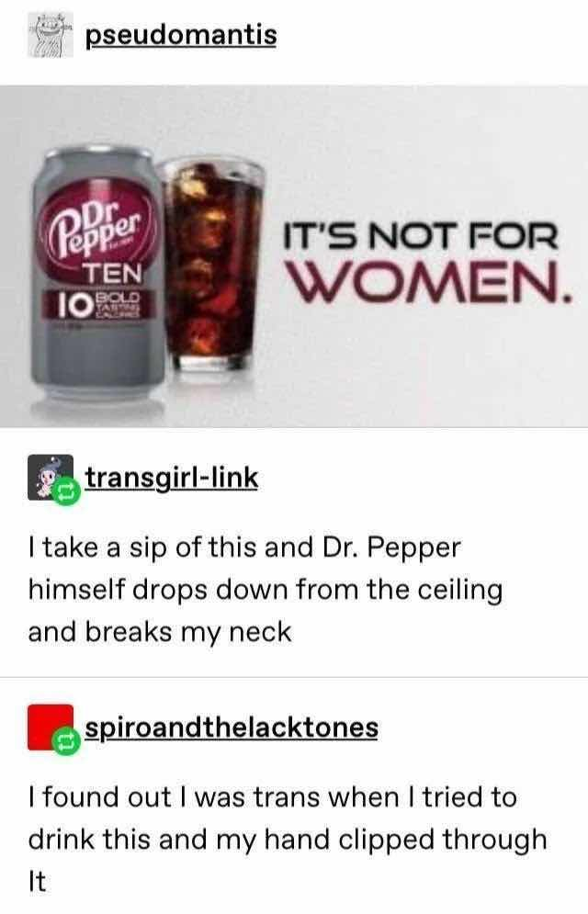The width and height of the screenshot is (588, 914).
Task: Open the pseudomantis blog link
Action: pyautogui.click(x=181, y=34)
